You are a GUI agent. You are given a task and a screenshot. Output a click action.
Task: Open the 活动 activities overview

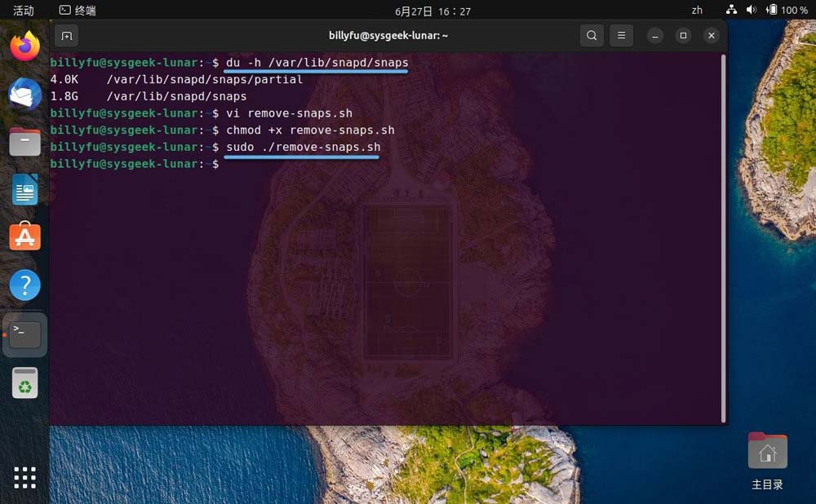24,11
